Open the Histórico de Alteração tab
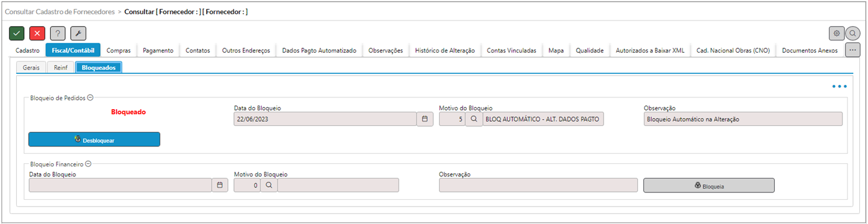This screenshot has height=224, width=868. tap(445, 50)
